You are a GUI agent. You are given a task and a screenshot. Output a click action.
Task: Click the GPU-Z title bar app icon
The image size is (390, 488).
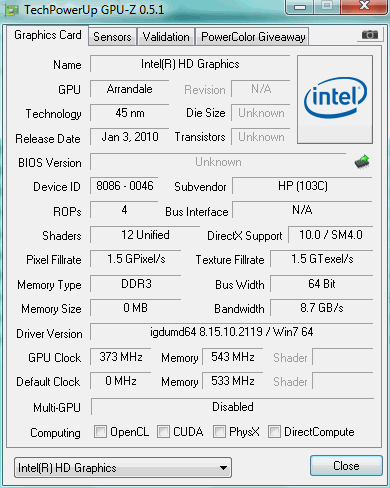[x=11, y=11]
